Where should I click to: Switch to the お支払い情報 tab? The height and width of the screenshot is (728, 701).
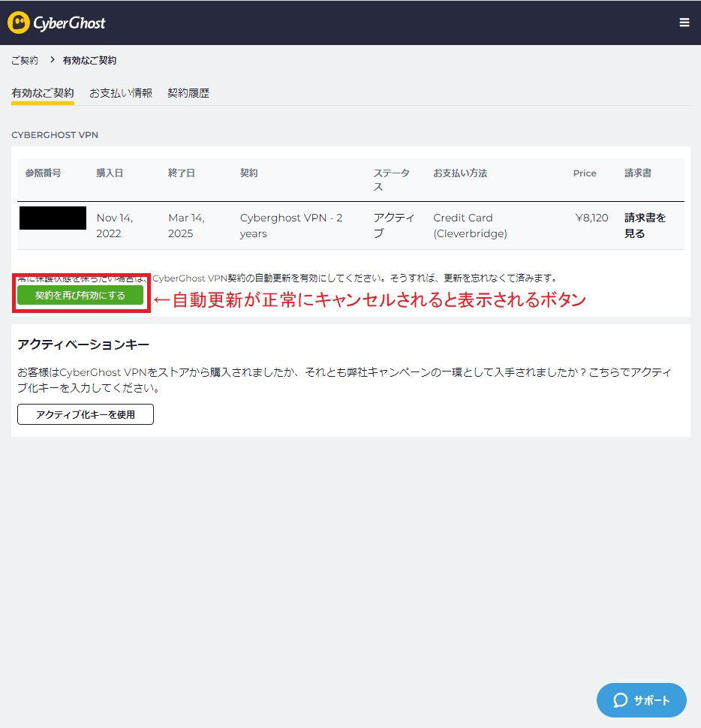(121, 93)
